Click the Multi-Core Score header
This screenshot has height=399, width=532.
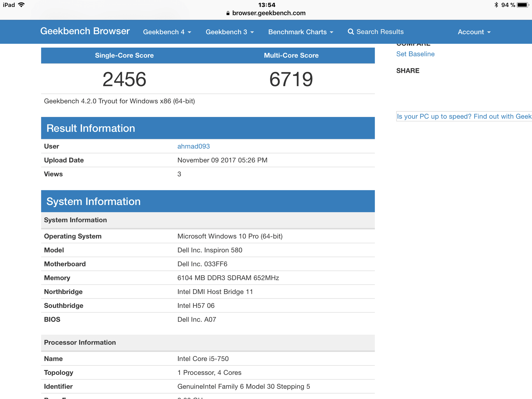(291, 55)
